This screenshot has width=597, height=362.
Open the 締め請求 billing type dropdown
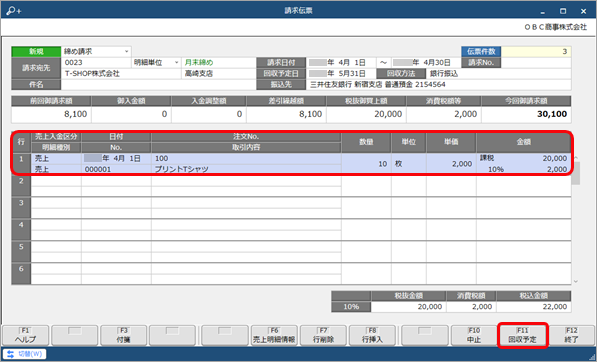pyautogui.click(x=126, y=51)
